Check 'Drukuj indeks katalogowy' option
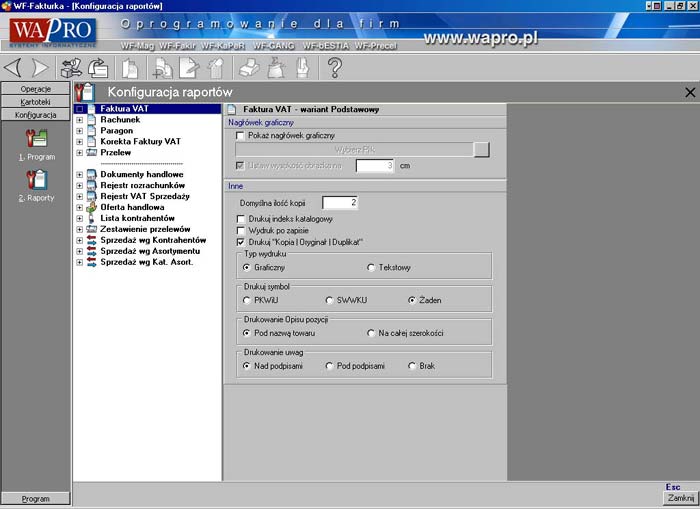The height and width of the screenshot is (509, 700). (x=240, y=219)
